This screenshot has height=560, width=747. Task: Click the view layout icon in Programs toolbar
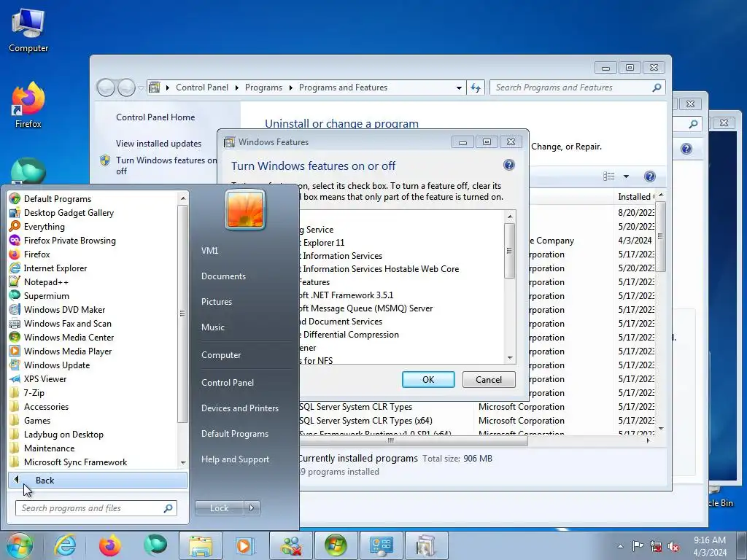click(609, 176)
